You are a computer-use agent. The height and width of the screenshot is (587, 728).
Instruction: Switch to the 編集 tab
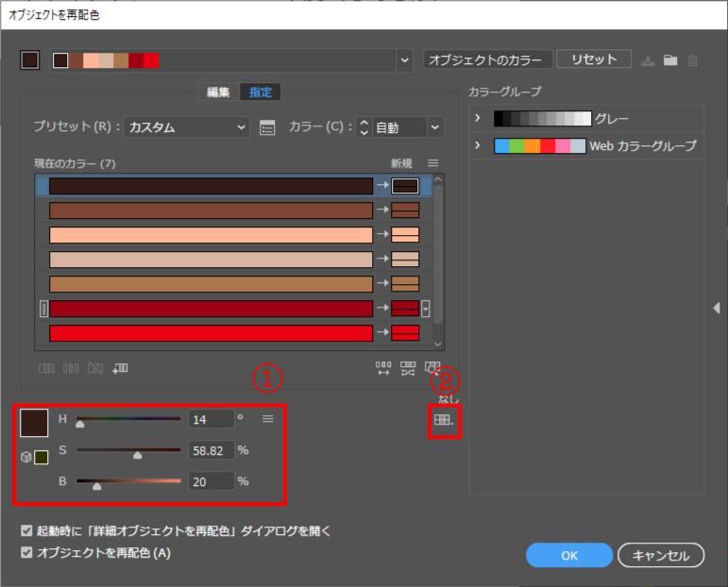click(218, 92)
